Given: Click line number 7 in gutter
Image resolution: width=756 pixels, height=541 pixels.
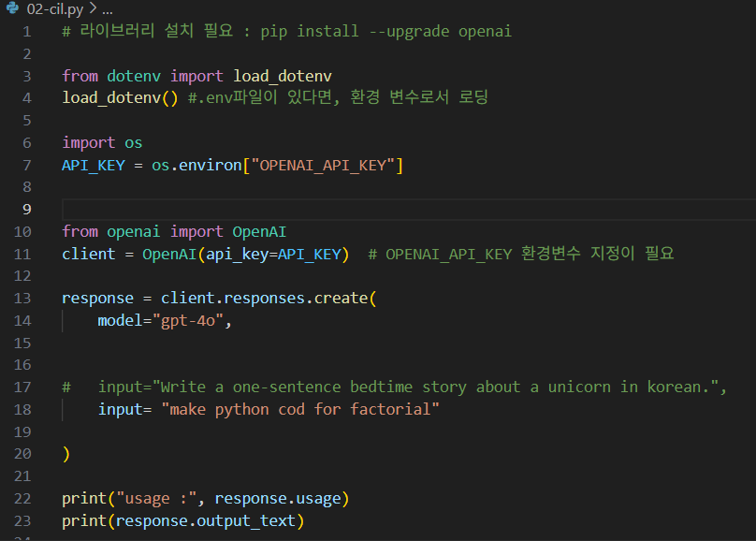Looking at the screenshot, I should pos(27,166).
